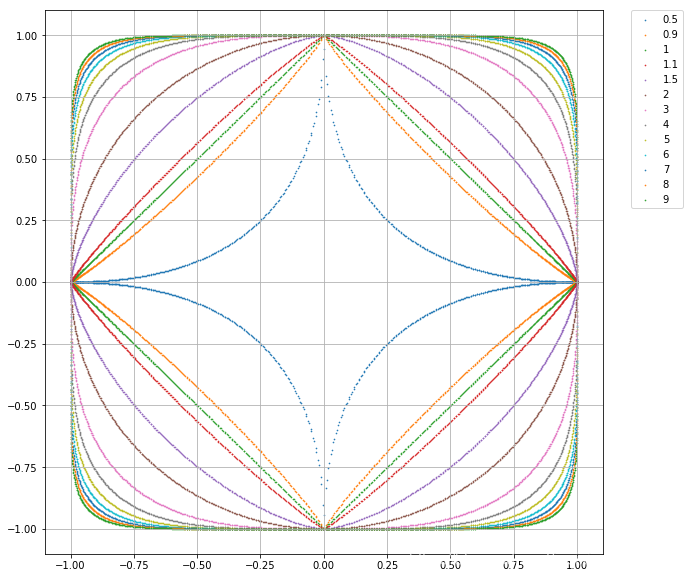Select the x-axis tick label 0.25
The height and width of the screenshot is (578, 689).
tap(388, 565)
